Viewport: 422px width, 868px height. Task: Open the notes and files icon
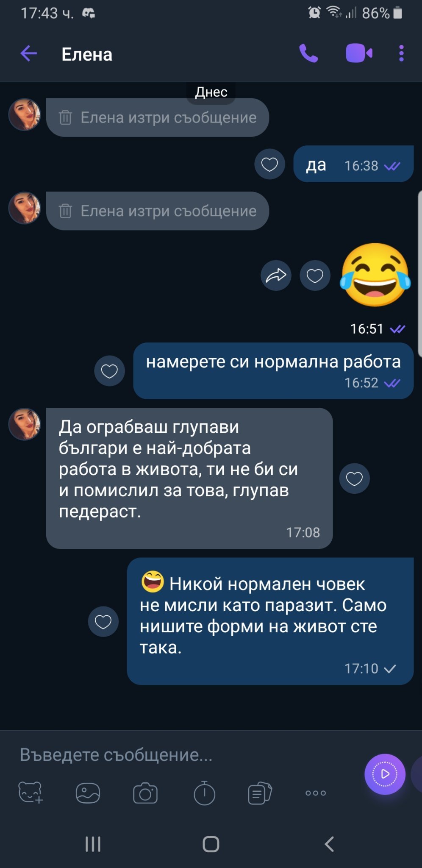(x=260, y=793)
